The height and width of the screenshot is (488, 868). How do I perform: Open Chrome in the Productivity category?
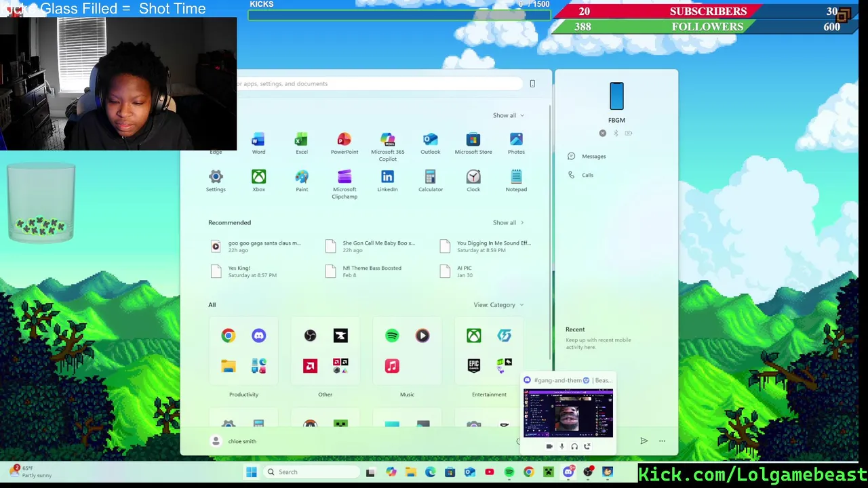tap(228, 335)
